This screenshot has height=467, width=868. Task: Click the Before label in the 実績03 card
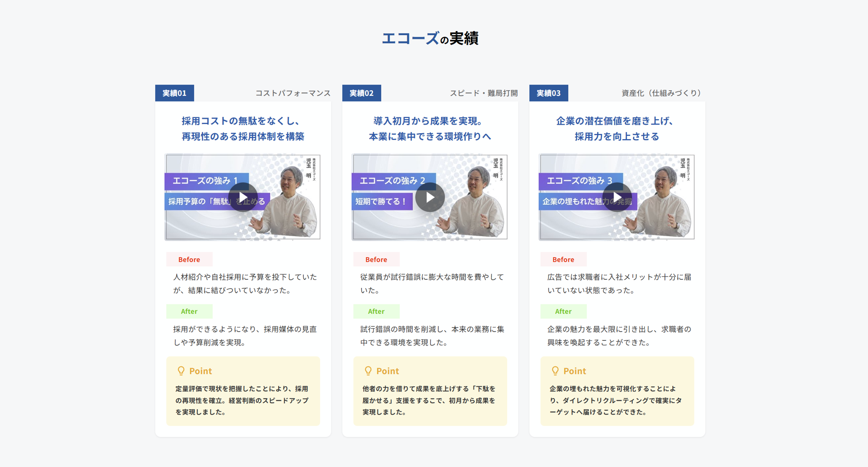coord(563,259)
